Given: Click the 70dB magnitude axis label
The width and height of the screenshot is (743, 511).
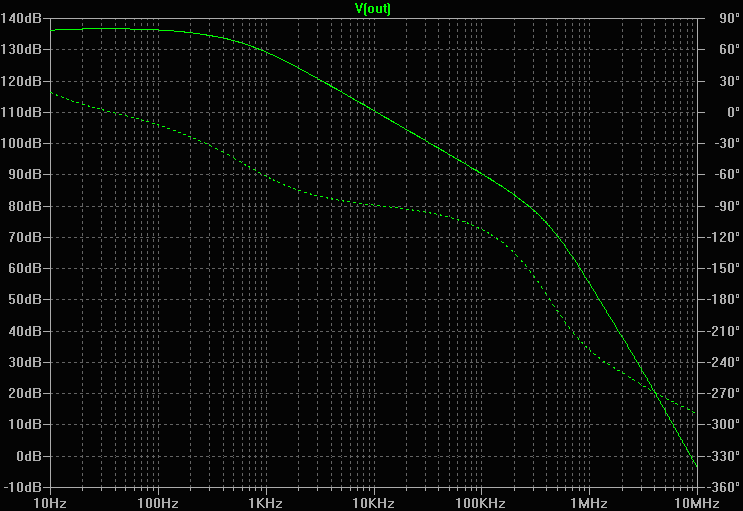Looking at the screenshot, I should coord(25,237).
